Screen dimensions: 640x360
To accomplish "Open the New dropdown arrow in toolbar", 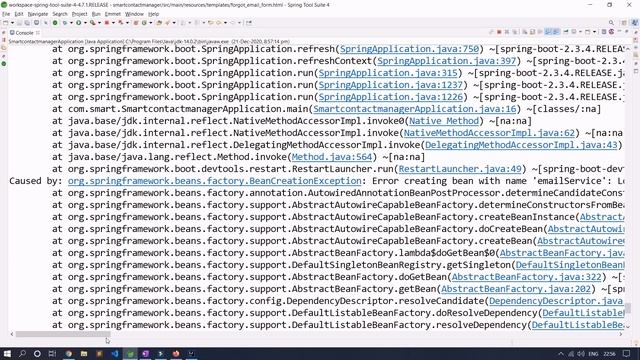I will (x=13, y=23).
